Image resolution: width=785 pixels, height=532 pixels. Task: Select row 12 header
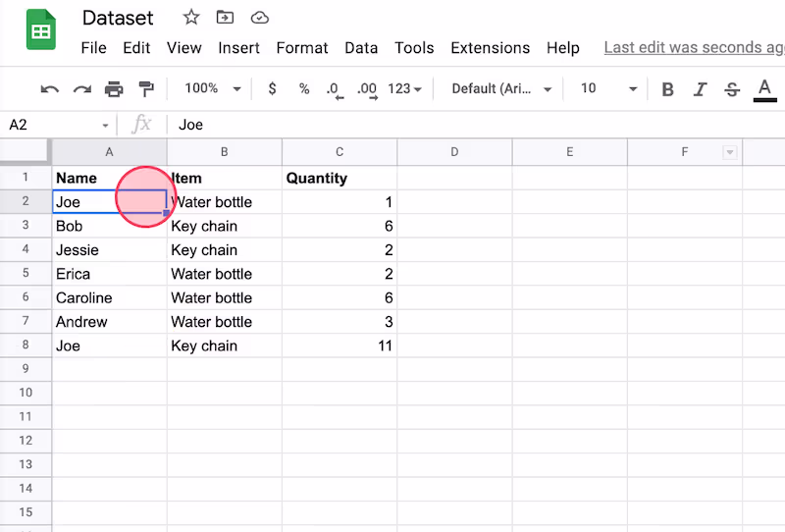[26, 441]
